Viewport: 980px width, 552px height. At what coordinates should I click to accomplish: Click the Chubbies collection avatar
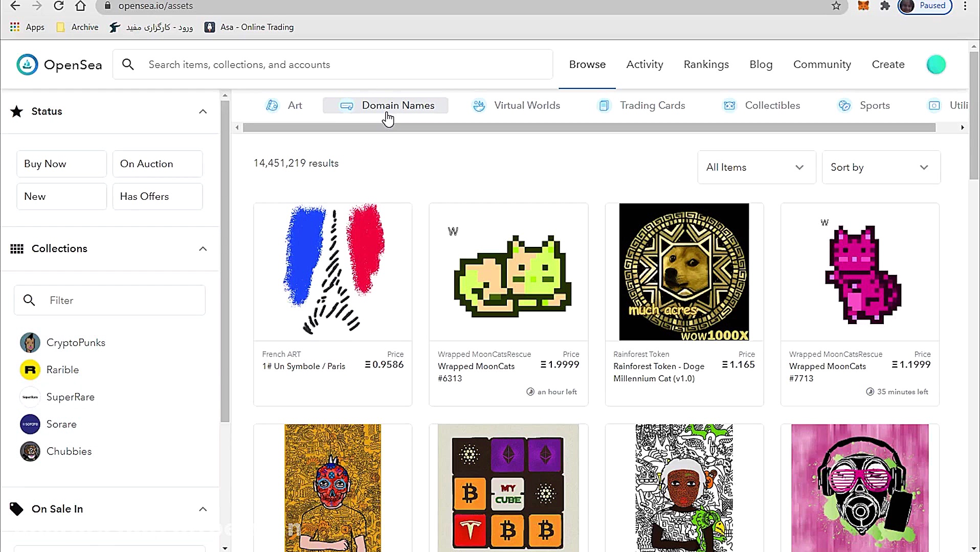(30, 451)
